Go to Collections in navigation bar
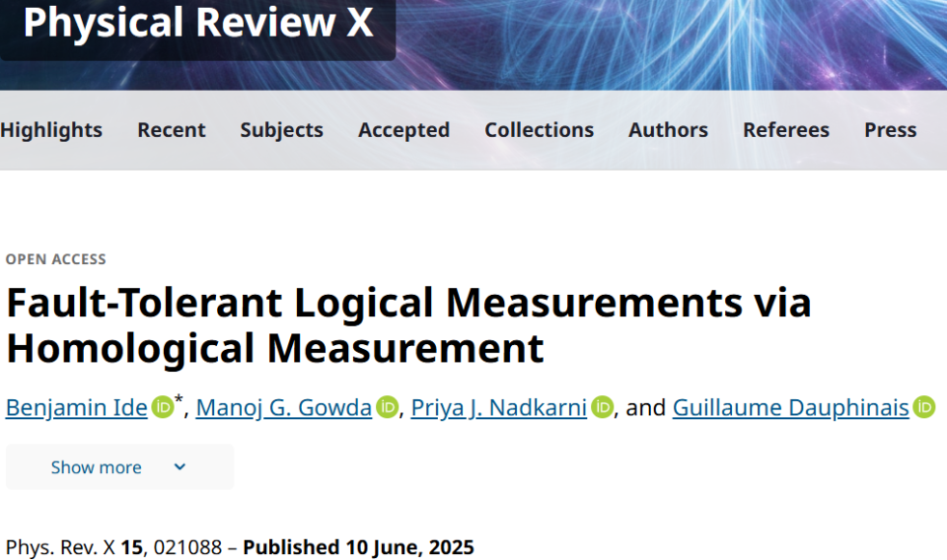This screenshot has width=947, height=560. [x=540, y=130]
